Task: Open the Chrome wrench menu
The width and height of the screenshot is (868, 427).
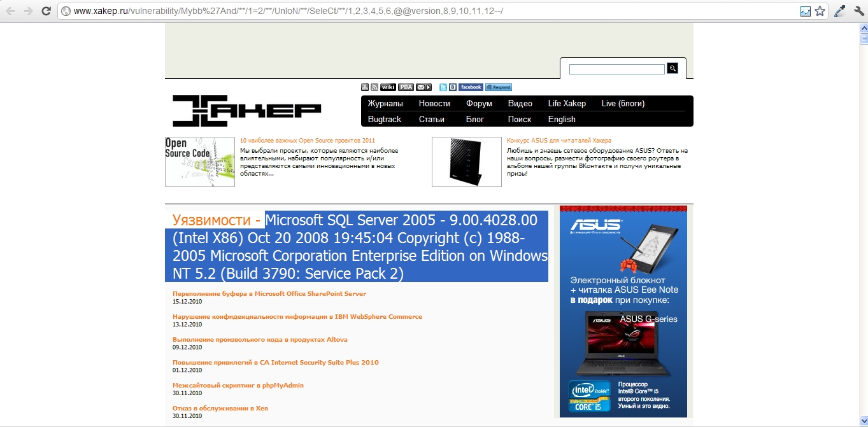Action: tap(858, 11)
